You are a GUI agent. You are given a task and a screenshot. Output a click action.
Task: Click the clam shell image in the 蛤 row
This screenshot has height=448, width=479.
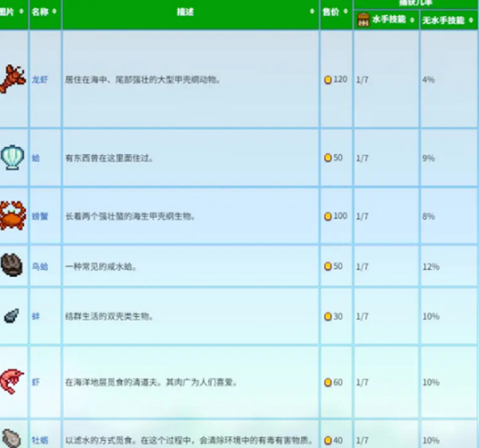pyautogui.click(x=12, y=157)
